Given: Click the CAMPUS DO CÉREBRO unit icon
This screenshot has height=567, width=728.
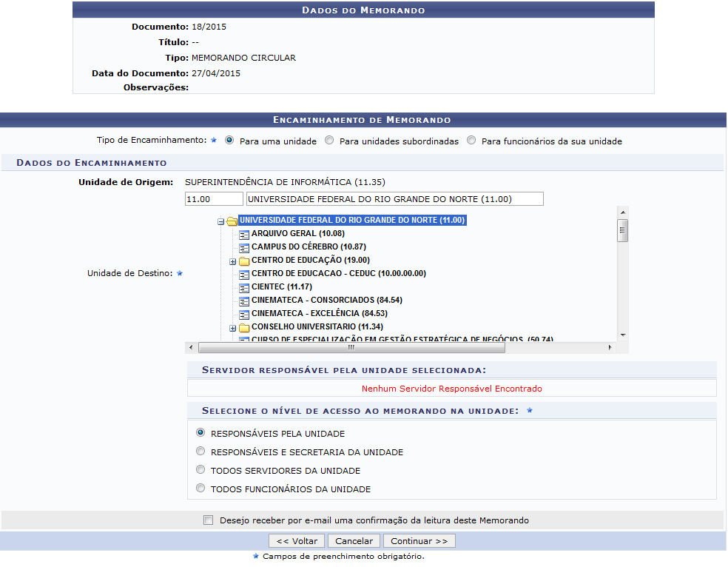Looking at the screenshot, I should (x=244, y=247).
